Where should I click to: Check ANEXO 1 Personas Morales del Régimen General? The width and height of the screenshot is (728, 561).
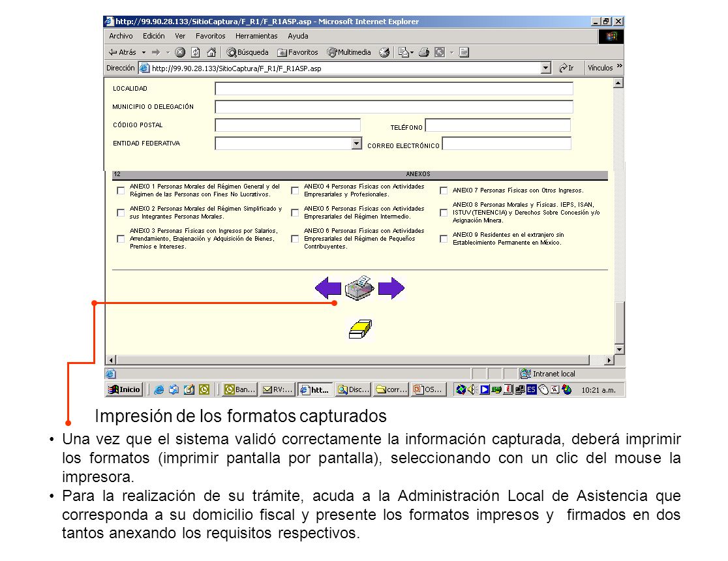pos(121,190)
